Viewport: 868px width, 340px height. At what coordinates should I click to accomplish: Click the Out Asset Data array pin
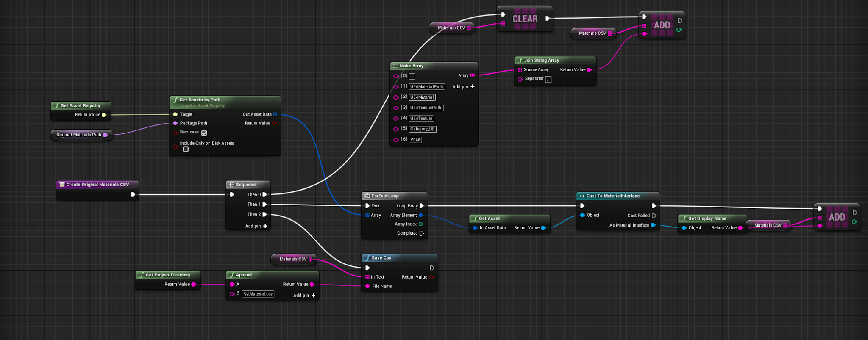coord(275,114)
